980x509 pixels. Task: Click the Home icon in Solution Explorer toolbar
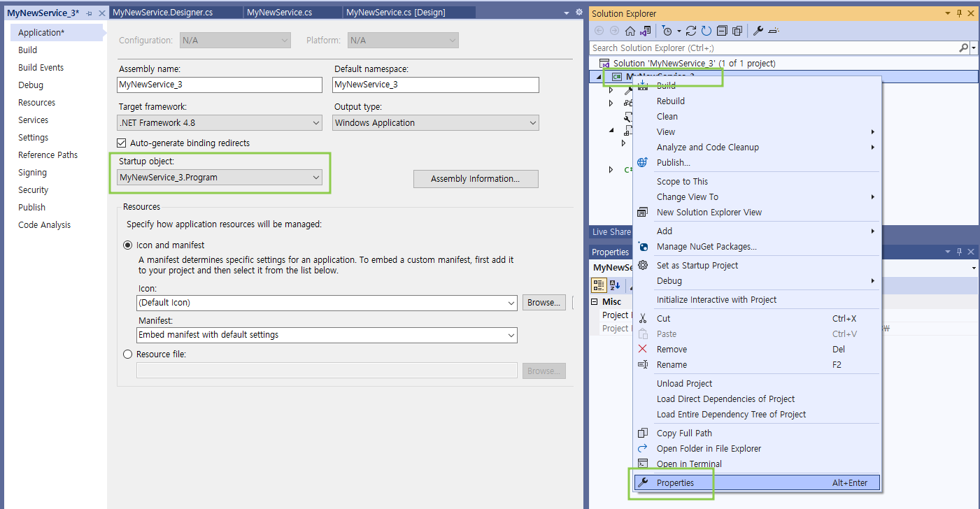(630, 31)
